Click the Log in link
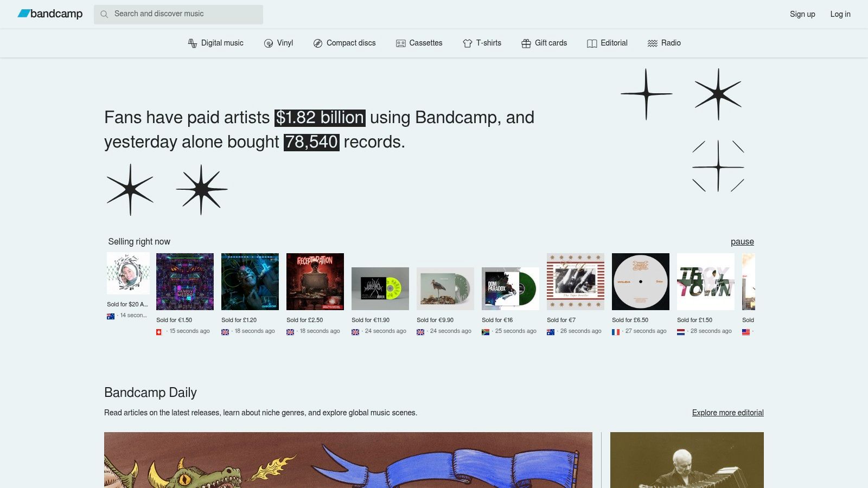This screenshot has height=488, width=868. [840, 14]
